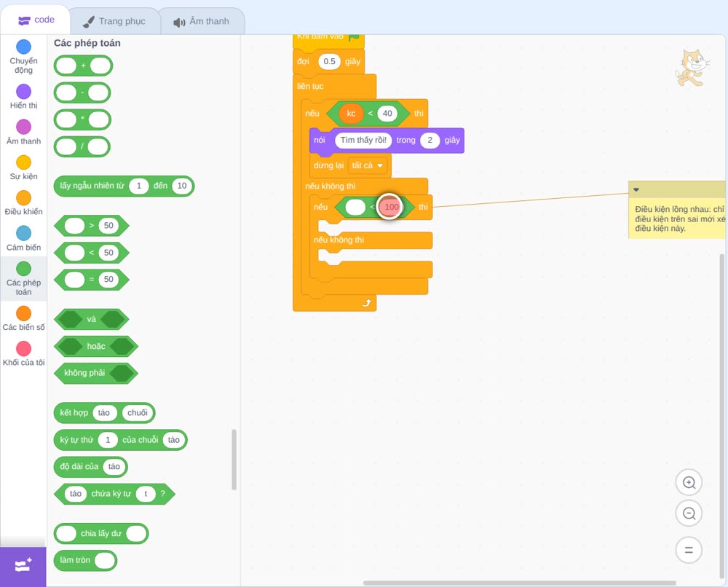Open the Hiển thị block category

(23, 97)
